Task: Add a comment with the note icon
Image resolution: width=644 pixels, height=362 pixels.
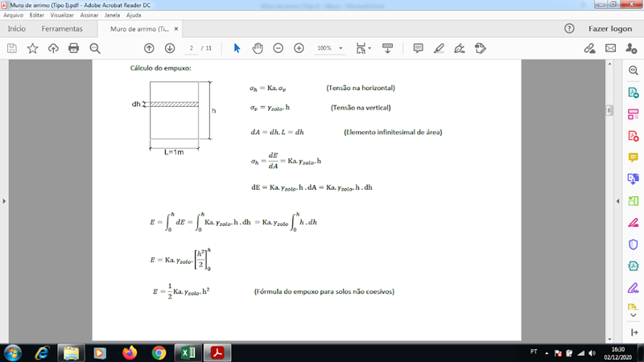Action: pos(418,48)
